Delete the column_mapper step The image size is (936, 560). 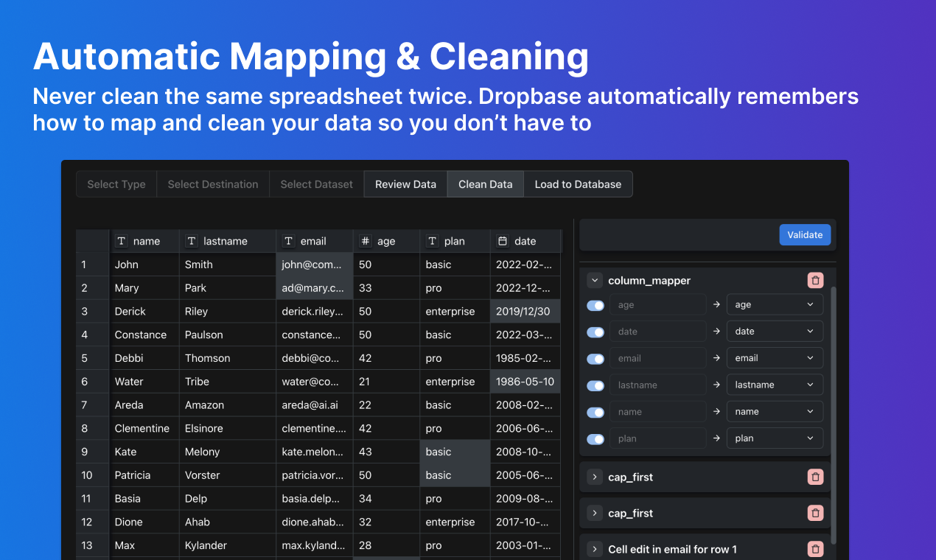click(815, 280)
